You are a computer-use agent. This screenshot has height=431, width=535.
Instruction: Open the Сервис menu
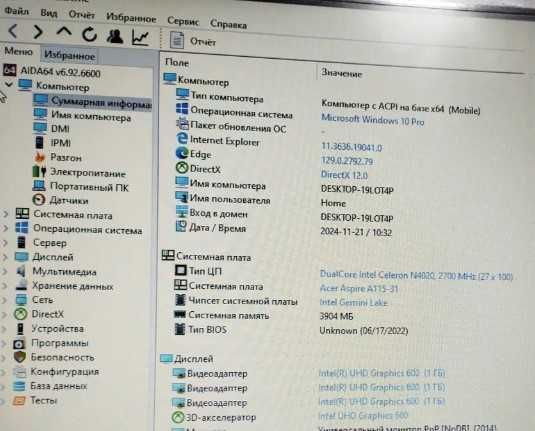click(x=183, y=21)
